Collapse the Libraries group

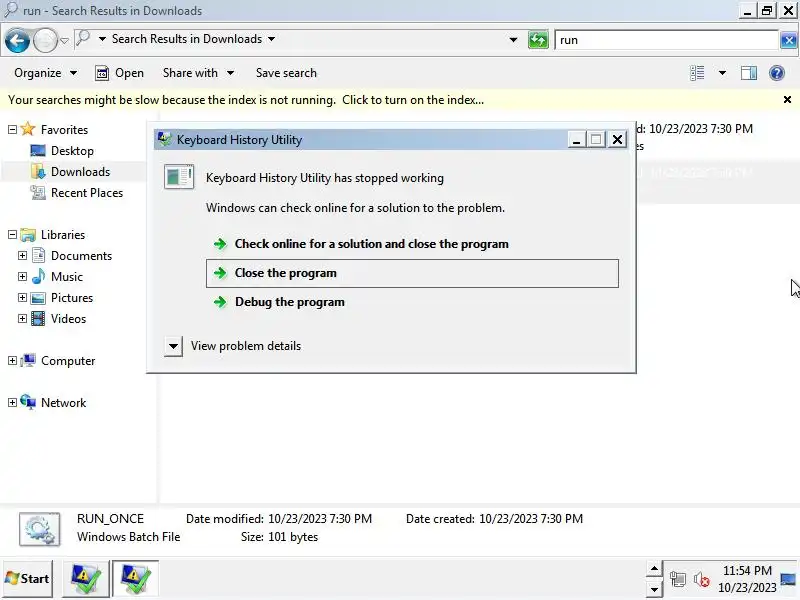click(x=12, y=235)
